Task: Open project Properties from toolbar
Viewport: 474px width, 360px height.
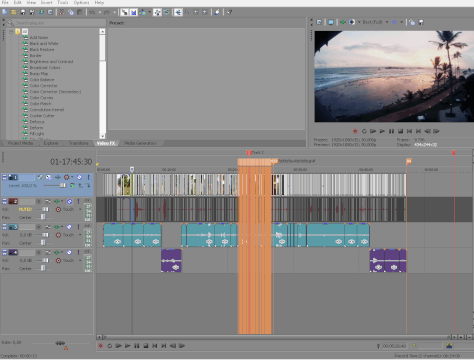Action: click(x=50, y=12)
